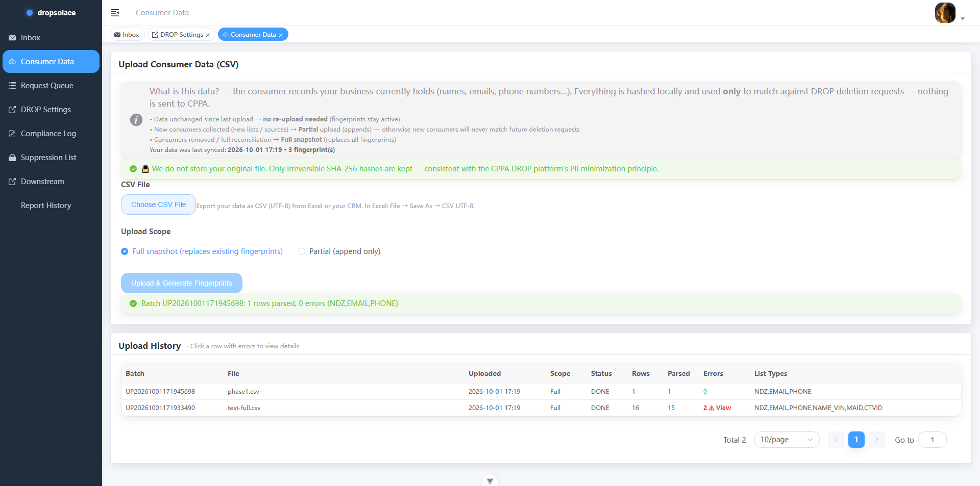
Task: View errors for the test-full.csv batch
Action: (717, 408)
